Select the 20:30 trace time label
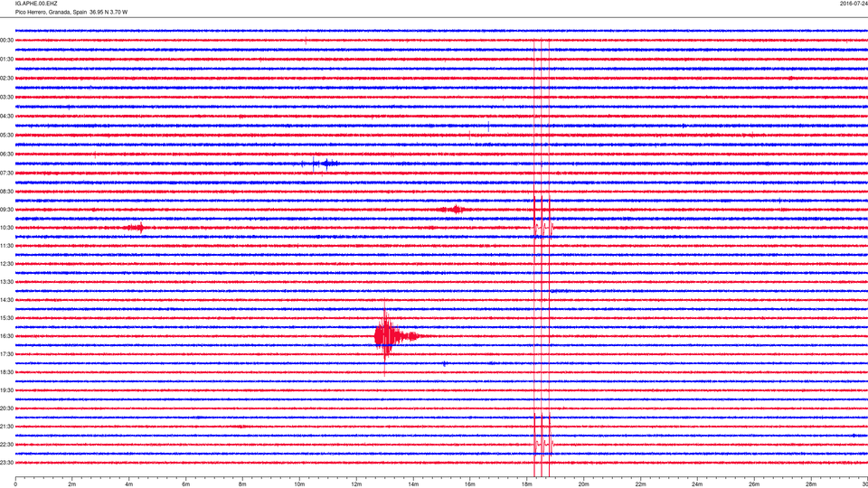The width and height of the screenshot is (868, 488). (6, 408)
